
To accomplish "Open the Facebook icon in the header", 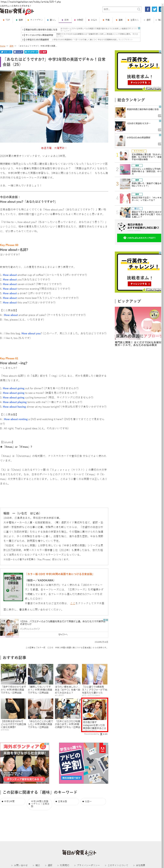I will [x=148, y=9].
